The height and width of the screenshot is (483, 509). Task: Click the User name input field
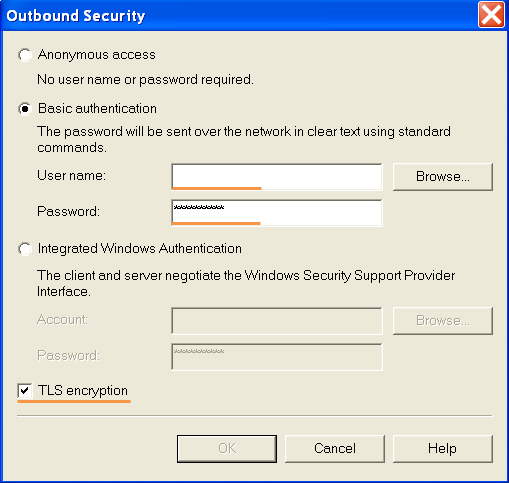pos(277,177)
